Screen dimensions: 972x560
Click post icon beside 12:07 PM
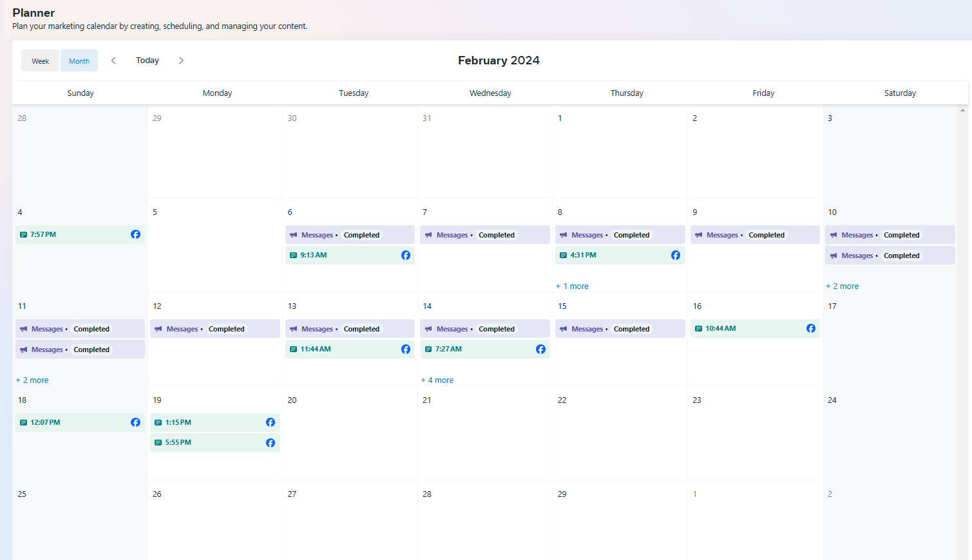pos(23,423)
